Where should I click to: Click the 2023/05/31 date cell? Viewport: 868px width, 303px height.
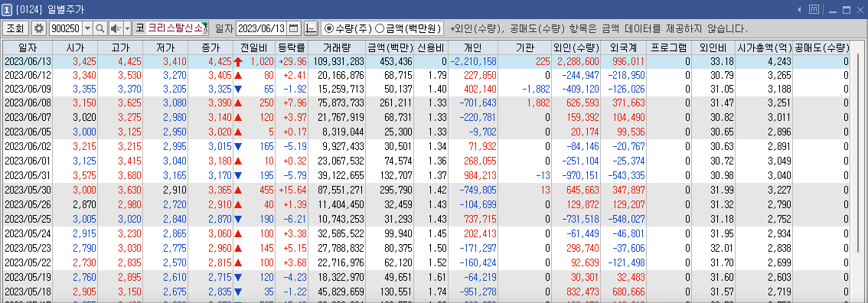pos(28,175)
